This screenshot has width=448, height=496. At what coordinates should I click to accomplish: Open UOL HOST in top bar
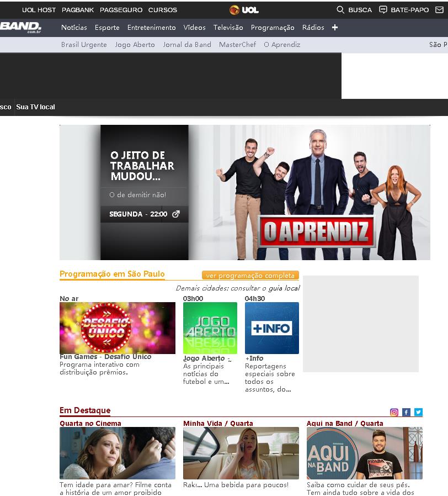[x=39, y=10]
